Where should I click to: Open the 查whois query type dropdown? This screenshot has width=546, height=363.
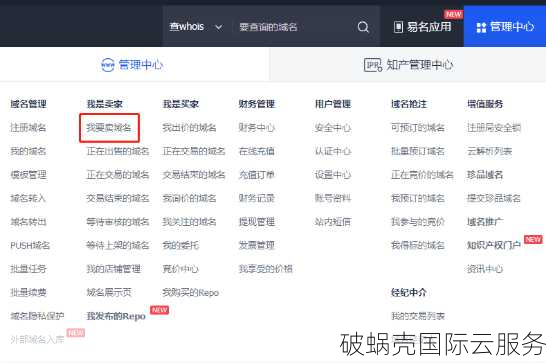click(x=196, y=27)
